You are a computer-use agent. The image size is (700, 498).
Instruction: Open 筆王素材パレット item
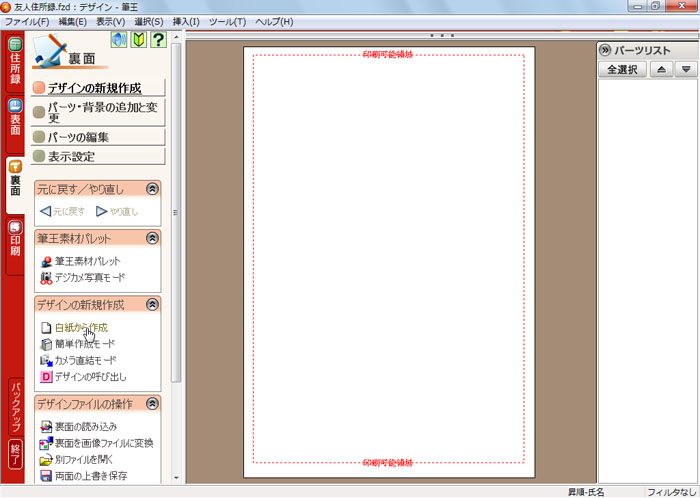click(x=87, y=260)
